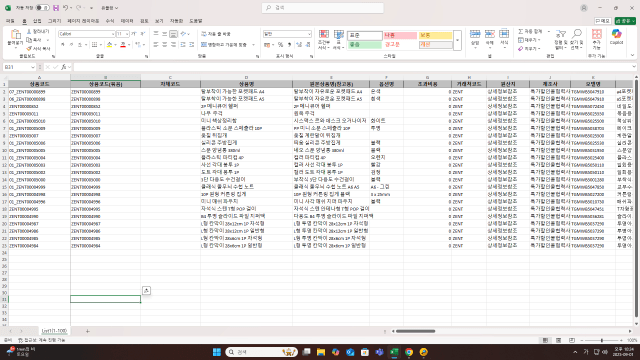Click the Undo arrow icon
Image resolution: width=640 pixels, height=360 pixels.
65,8
